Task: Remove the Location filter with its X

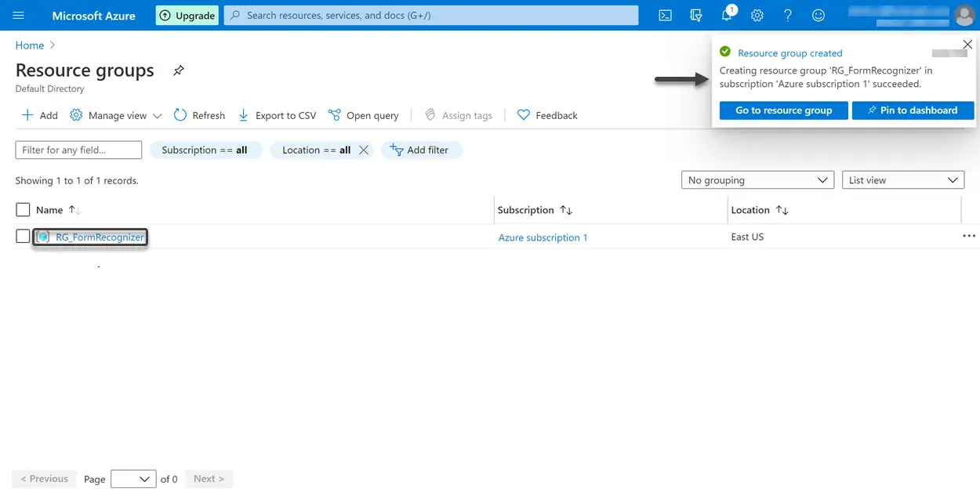Action: [364, 150]
